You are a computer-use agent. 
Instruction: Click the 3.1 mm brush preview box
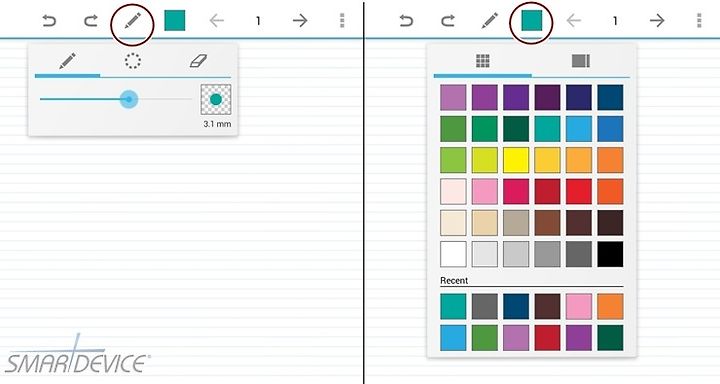[216, 100]
